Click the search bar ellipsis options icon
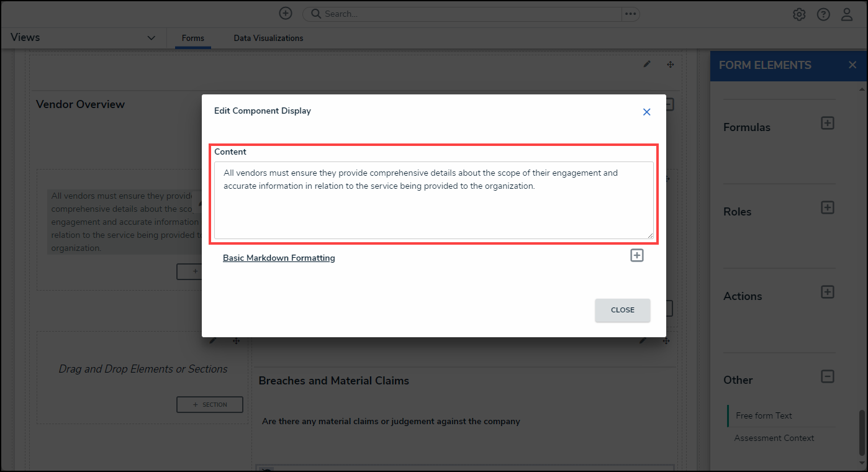The image size is (868, 472). (630, 14)
